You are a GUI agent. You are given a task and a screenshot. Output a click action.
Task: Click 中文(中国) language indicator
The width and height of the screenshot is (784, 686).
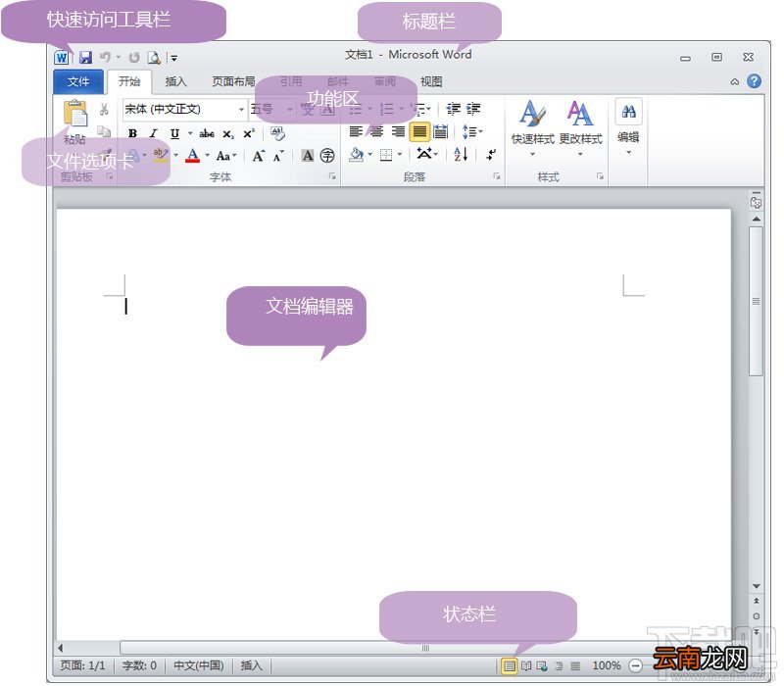click(x=199, y=665)
